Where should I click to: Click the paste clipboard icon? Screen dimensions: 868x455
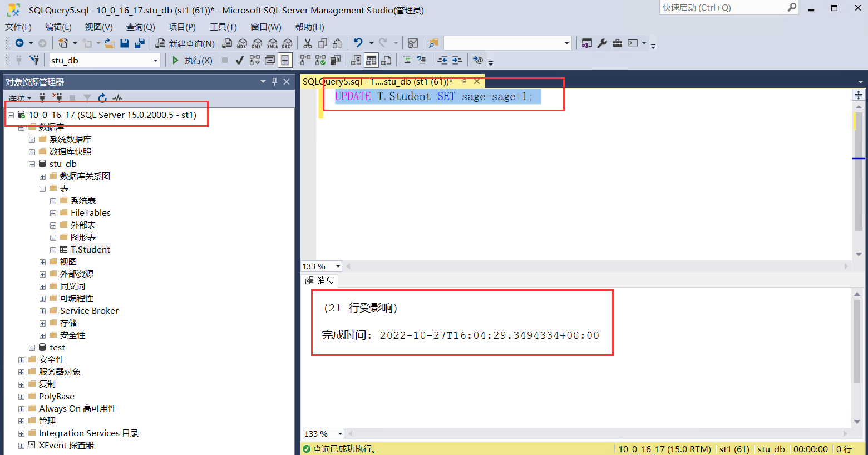pyautogui.click(x=337, y=43)
